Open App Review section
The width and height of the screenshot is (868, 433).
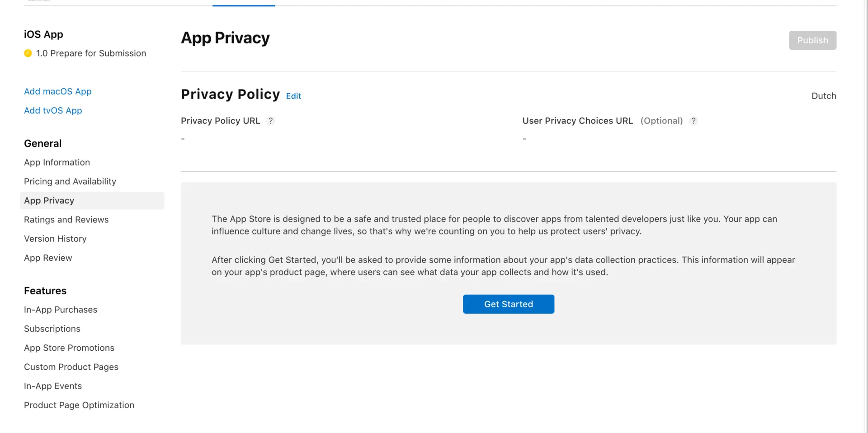coord(48,258)
